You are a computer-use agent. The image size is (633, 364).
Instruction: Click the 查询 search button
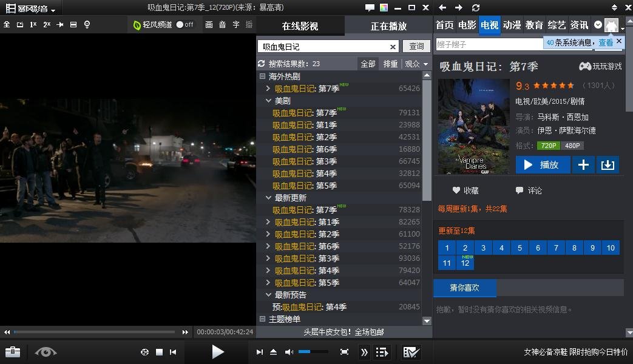[416, 46]
